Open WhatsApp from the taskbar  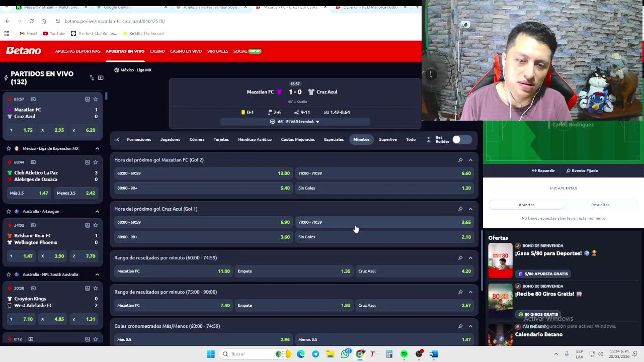(x=345, y=354)
